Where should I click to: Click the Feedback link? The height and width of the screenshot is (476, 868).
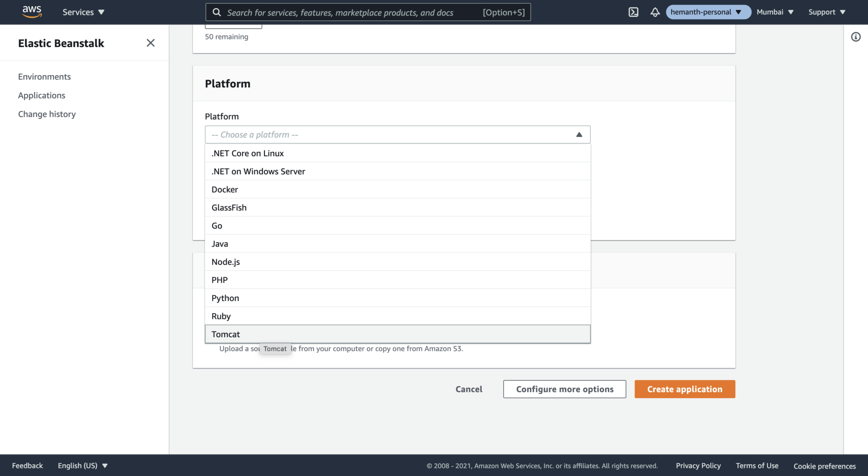tap(27, 465)
